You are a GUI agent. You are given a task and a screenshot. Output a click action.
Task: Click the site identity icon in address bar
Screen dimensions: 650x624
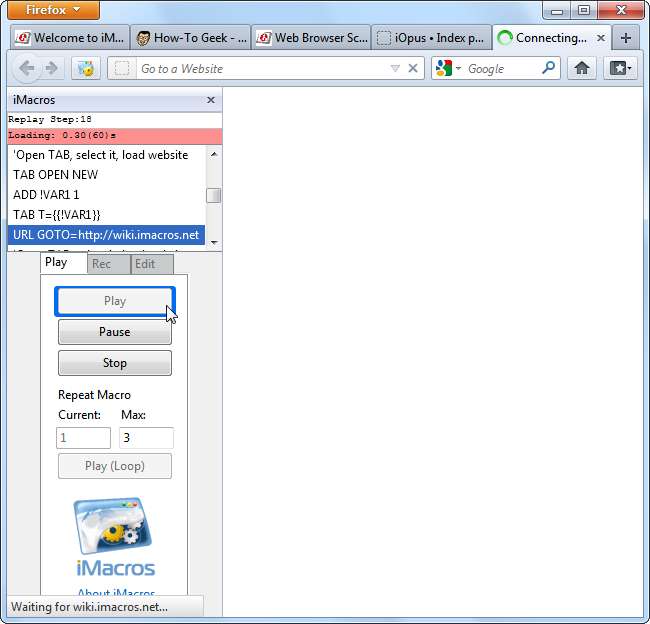point(122,68)
